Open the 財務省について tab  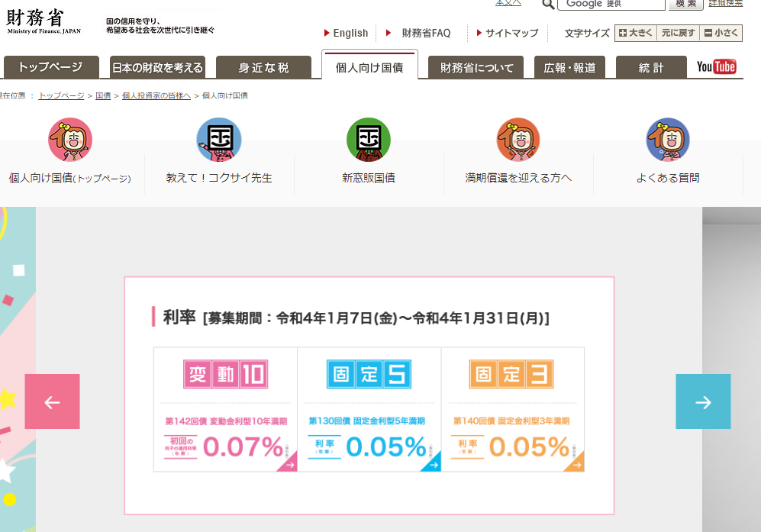pos(476,67)
